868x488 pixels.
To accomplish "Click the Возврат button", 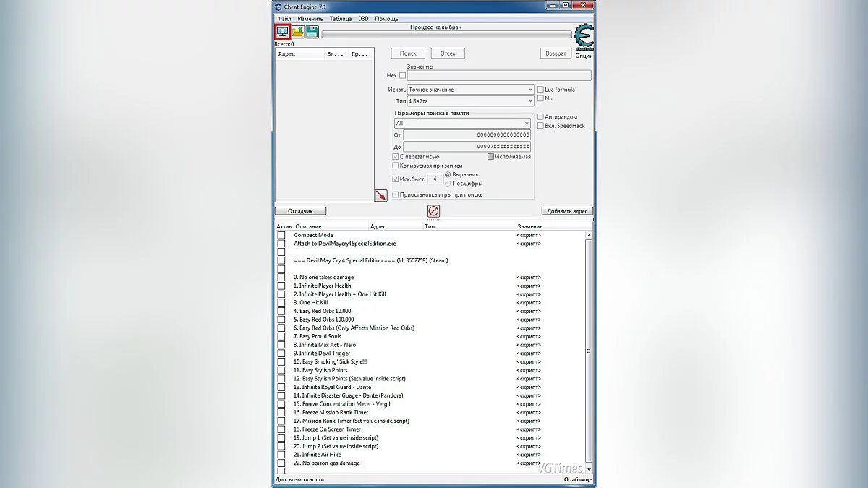I will click(556, 53).
